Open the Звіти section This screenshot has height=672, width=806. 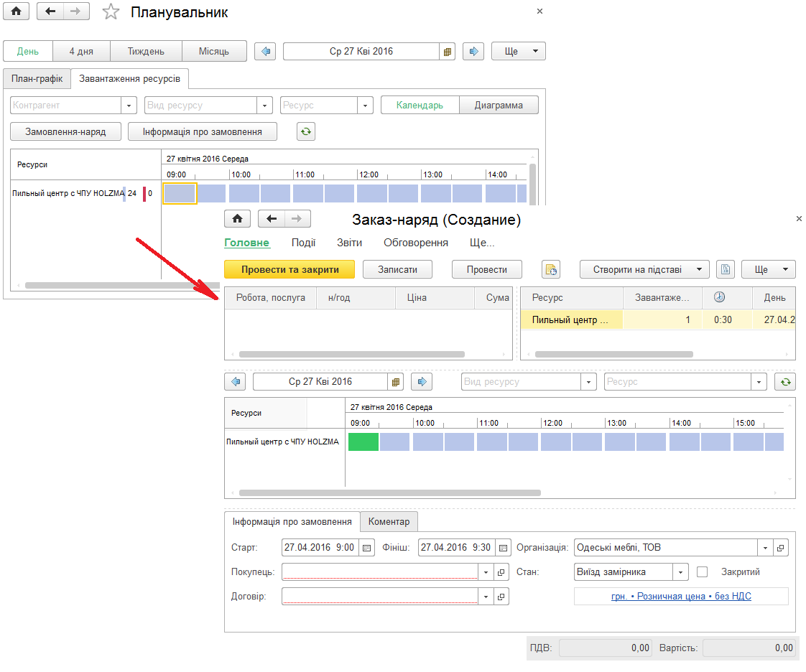pyautogui.click(x=350, y=243)
